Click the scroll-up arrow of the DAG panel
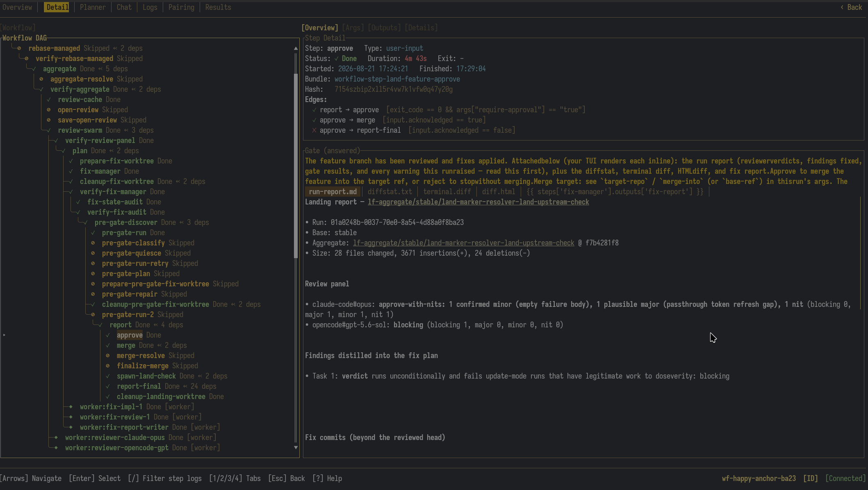 296,48
